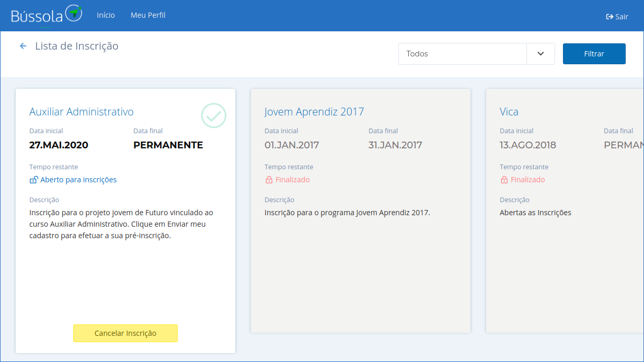Expand the filter dropdown chevron

click(540, 54)
